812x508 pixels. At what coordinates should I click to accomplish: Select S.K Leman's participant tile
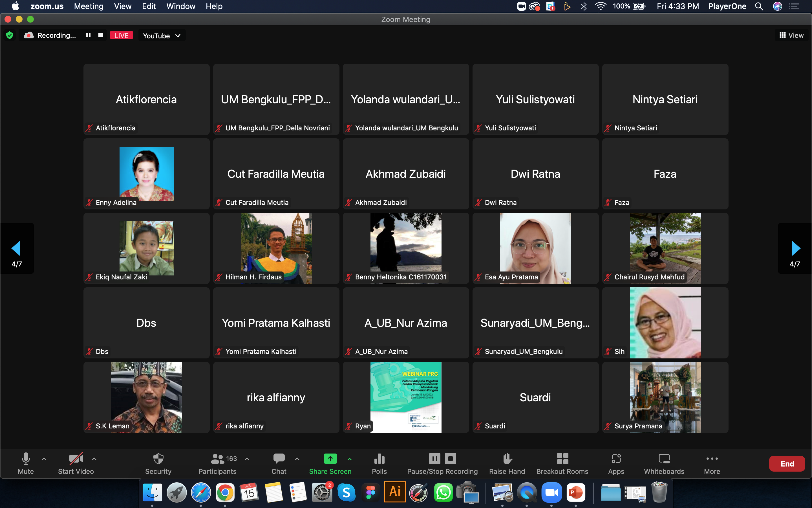[x=146, y=397]
